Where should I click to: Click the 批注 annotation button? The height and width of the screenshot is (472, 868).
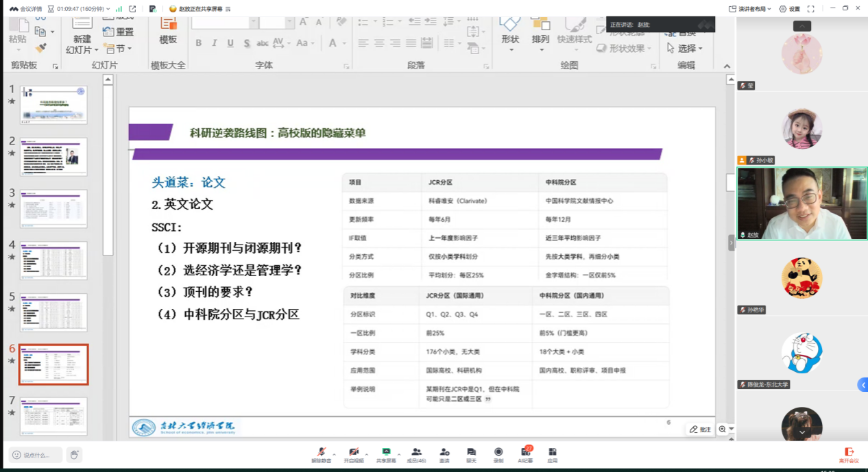(700, 429)
